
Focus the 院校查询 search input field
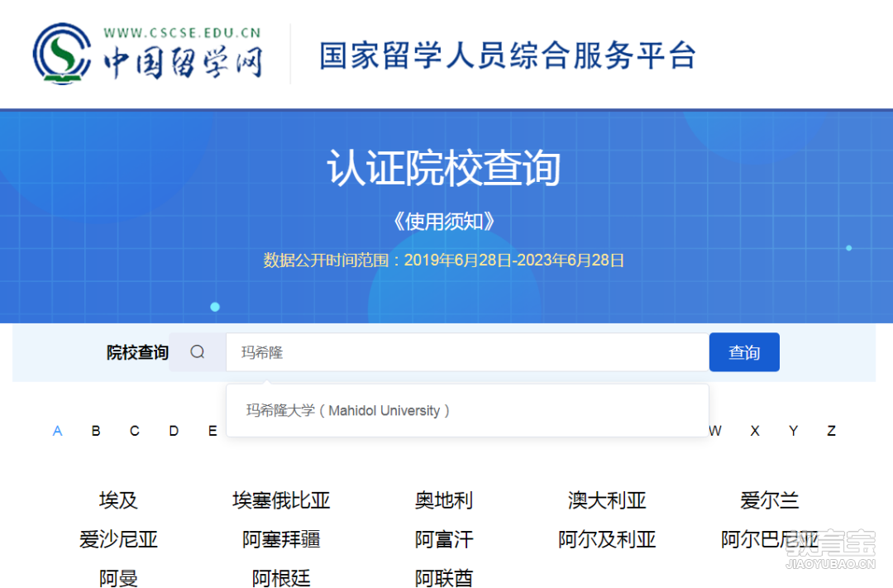(467, 352)
